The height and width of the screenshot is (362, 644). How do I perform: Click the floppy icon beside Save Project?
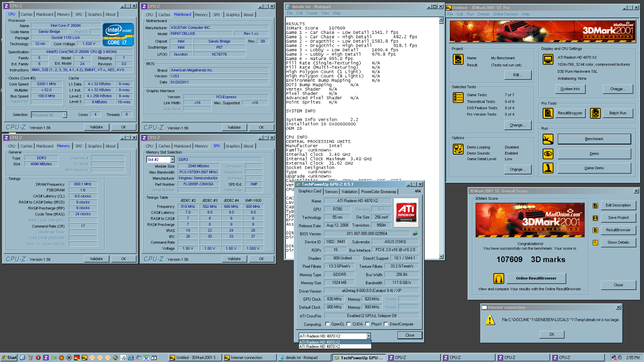click(595, 218)
